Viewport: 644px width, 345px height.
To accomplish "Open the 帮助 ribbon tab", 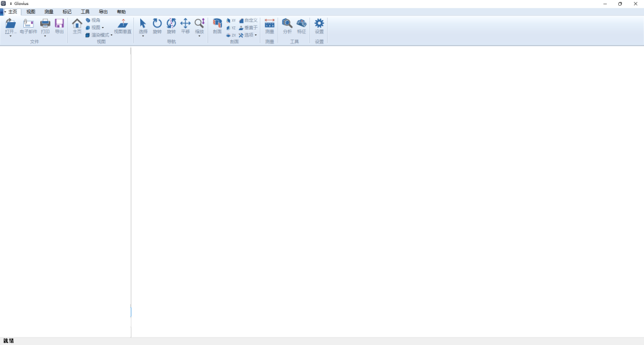I will click(121, 12).
